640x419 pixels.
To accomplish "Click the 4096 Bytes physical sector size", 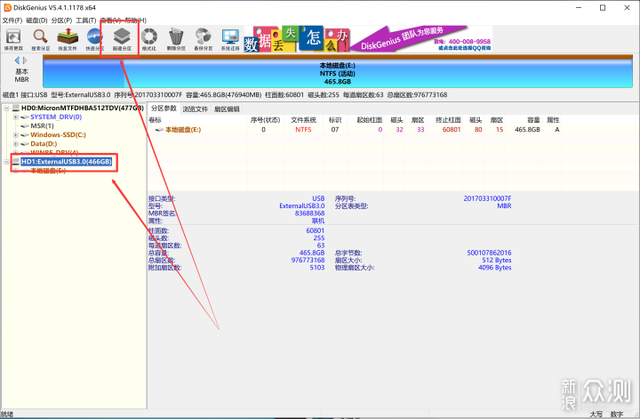I will [x=495, y=268].
